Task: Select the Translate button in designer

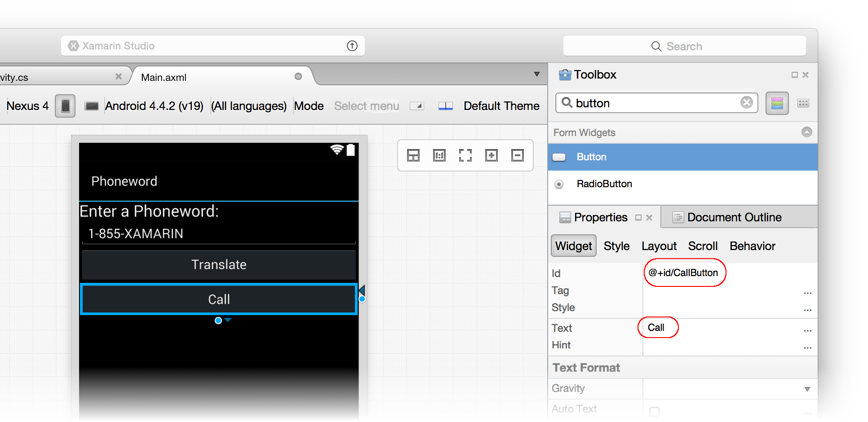Action: [219, 265]
